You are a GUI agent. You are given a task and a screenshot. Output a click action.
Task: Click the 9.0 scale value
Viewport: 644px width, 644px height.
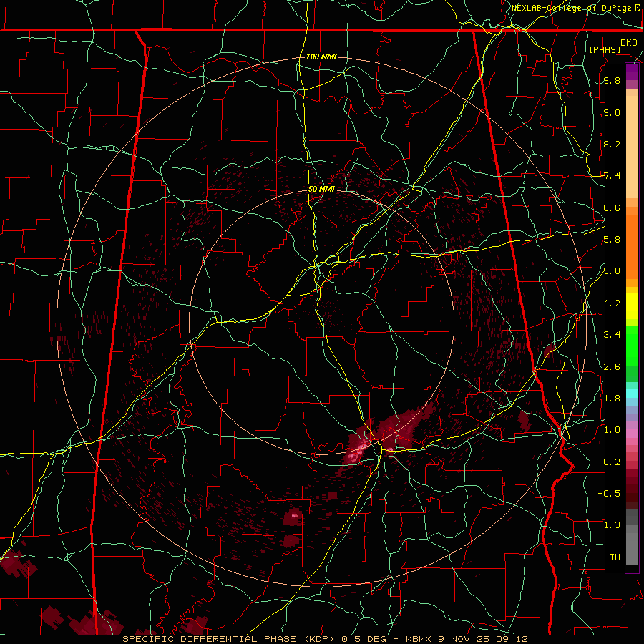[612, 112]
